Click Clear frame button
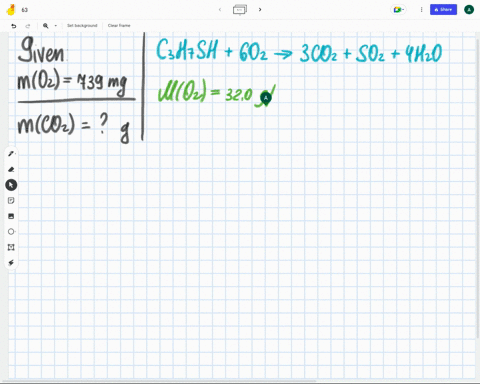Image resolution: width=480 pixels, height=384 pixels. pos(119,26)
